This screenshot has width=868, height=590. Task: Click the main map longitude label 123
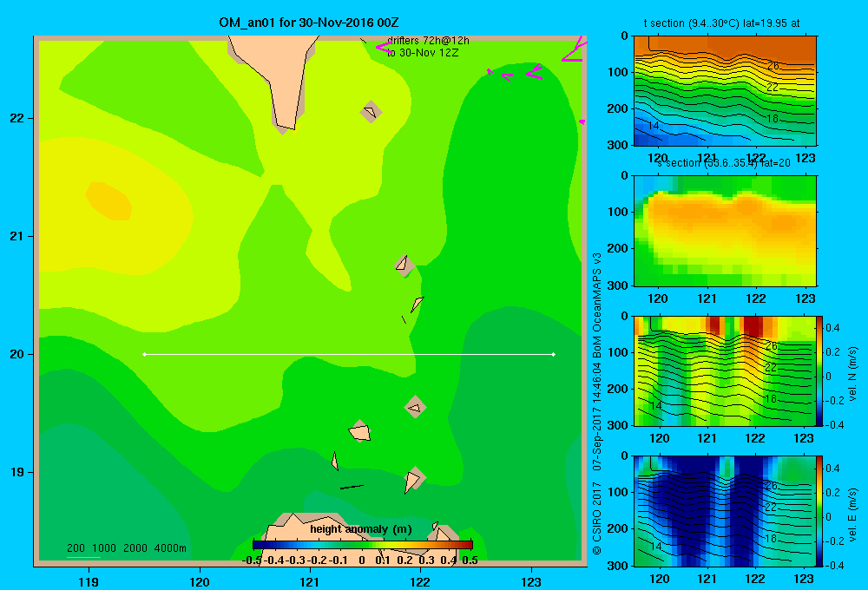[x=531, y=581]
